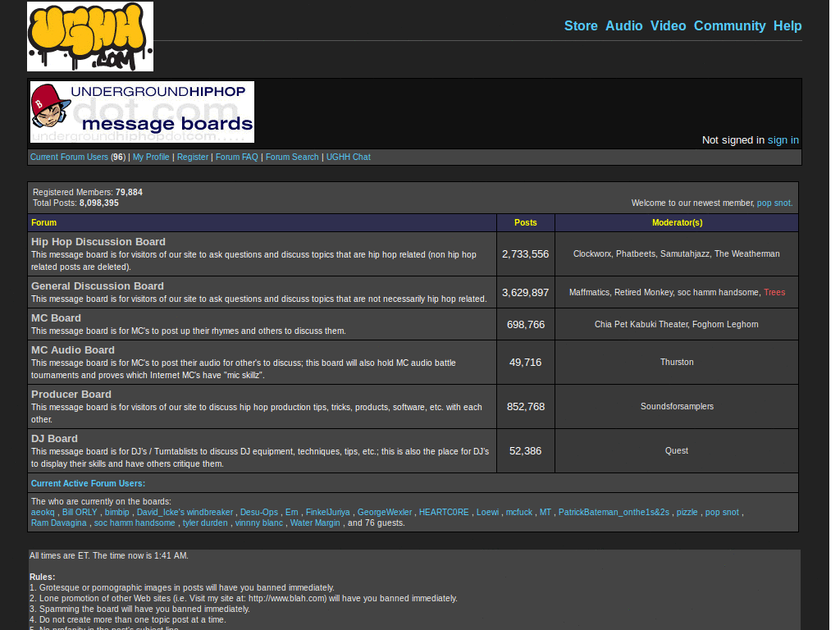Click pop snot in active users list

(x=722, y=512)
